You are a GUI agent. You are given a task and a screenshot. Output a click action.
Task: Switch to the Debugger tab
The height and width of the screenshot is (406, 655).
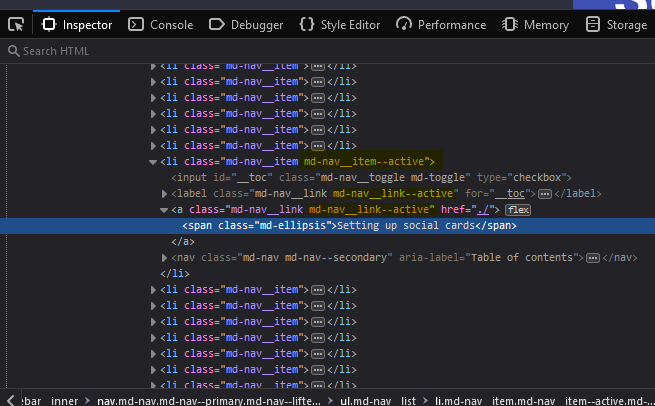click(246, 25)
